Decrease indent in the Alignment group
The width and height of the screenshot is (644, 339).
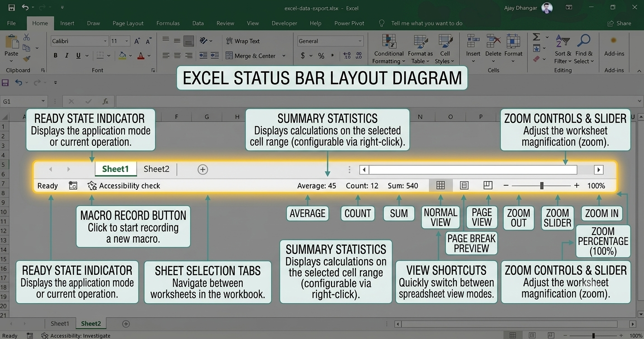(x=203, y=56)
